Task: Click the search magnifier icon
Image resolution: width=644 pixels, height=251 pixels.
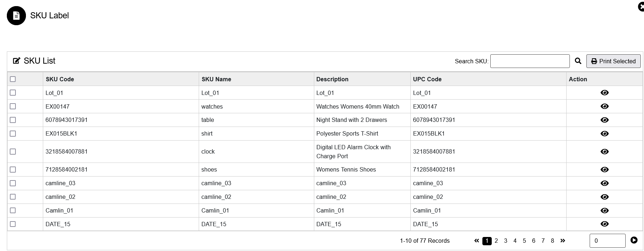Action: [x=578, y=61]
